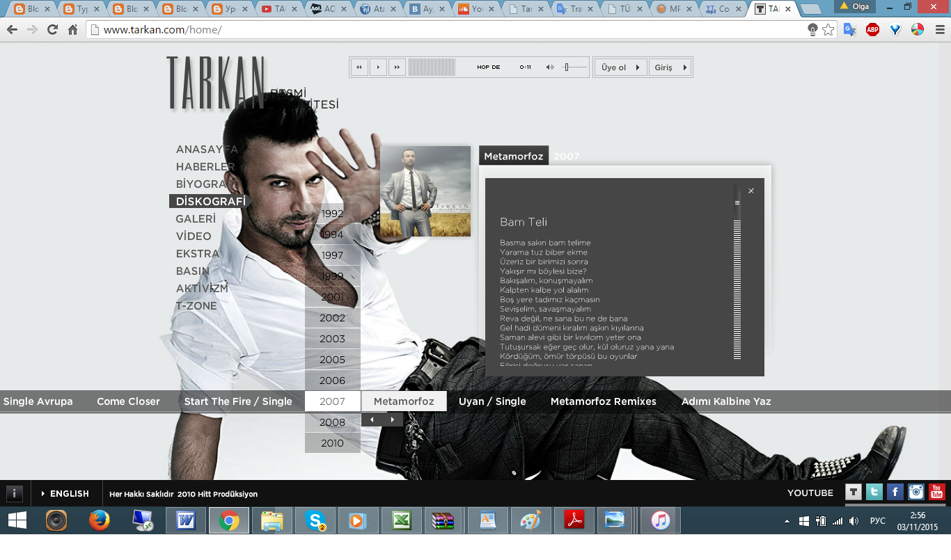Open Uyan / Single album
The width and height of the screenshot is (951, 560).
[x=492, y=401]
